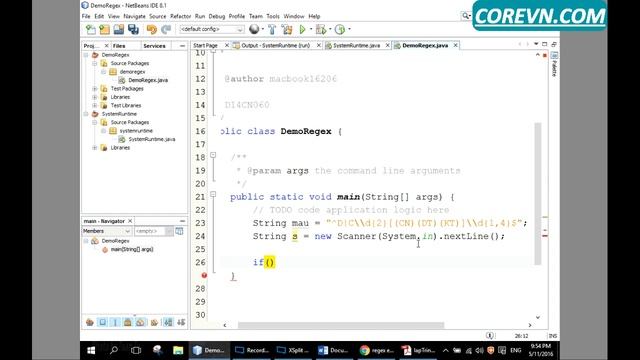Click the Clean and Build Project icon
Screen dimensions: 640x360
click(287, 29)
